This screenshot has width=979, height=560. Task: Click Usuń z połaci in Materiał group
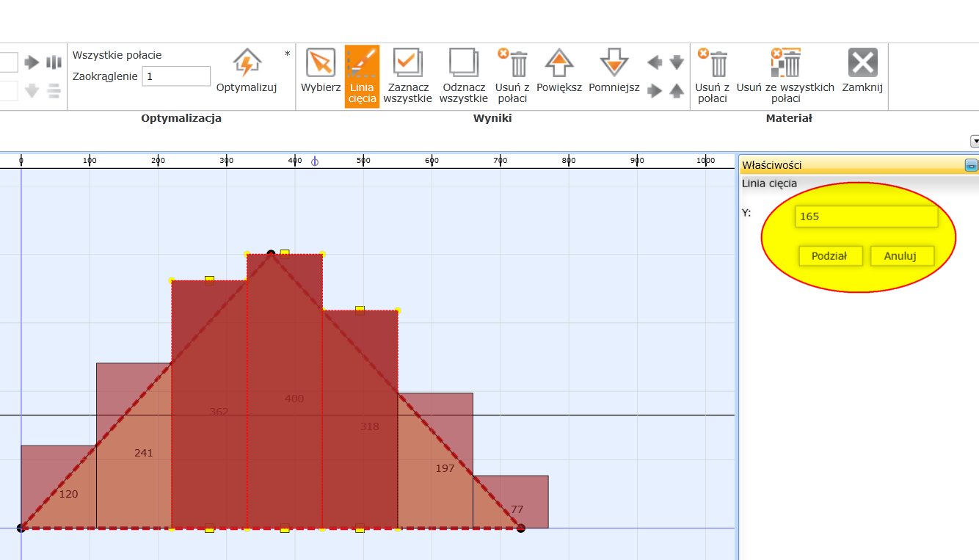coord(713,64)
